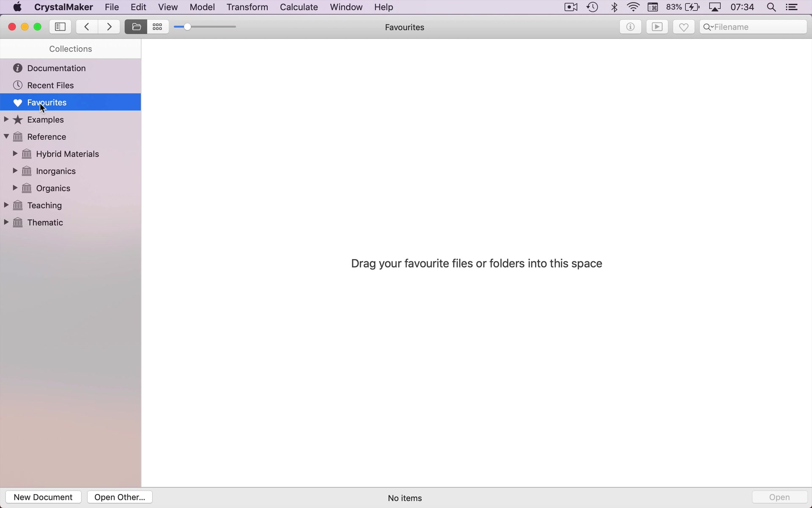The width and height of the screenshot is (812, 508).
Task: Click the New Document button
Action: 44,497
